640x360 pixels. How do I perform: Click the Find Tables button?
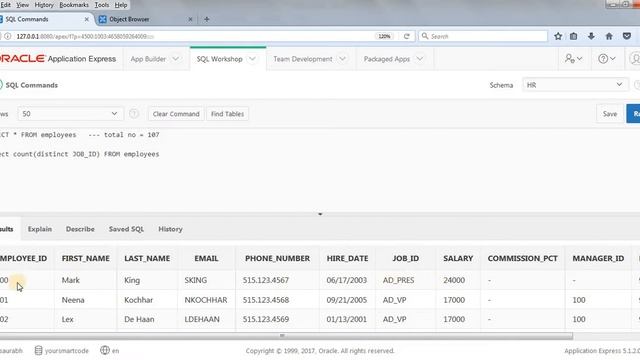(x=227, y=114)
